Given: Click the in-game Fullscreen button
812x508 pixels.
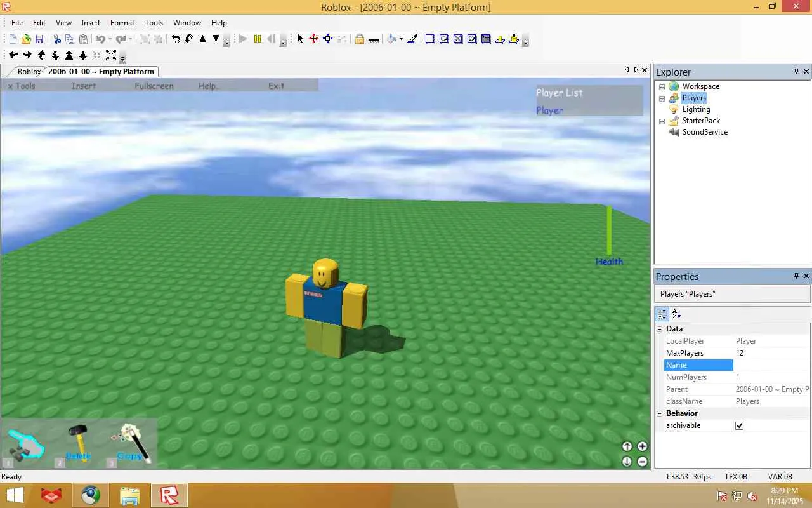Looking at the screenshot, I should click(x=154, y=86).
